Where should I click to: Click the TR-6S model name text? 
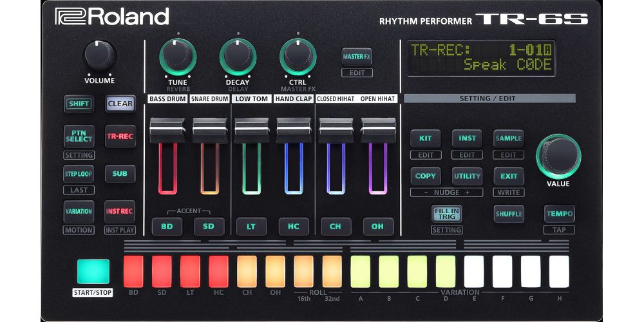coord(532,19)
